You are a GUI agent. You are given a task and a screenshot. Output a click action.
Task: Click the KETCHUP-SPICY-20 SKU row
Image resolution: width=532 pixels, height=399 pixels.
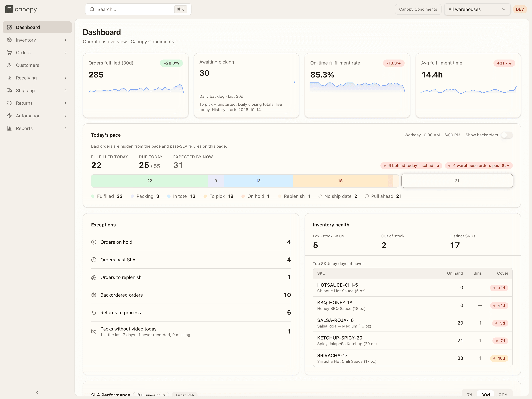[x=412, y=340]
